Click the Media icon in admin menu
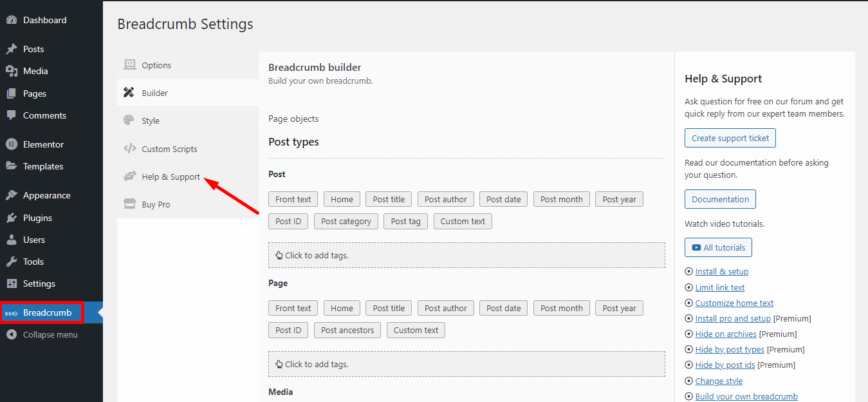The image size is (868, 402). click(12, 71)
